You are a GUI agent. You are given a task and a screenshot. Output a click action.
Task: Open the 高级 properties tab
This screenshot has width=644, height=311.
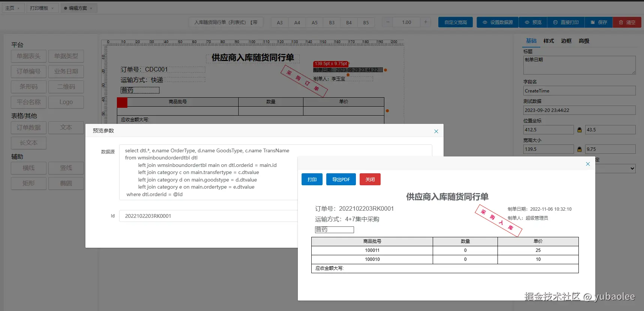(584, 41)
